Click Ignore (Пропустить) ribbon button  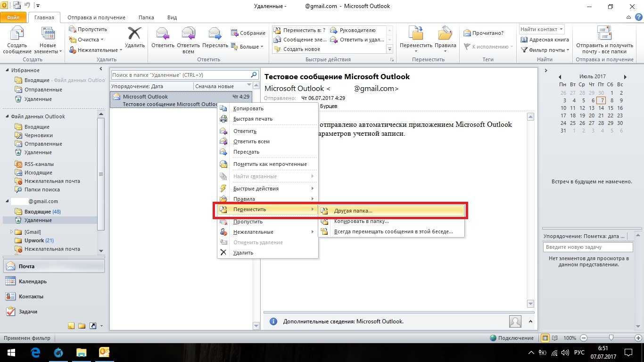pos(88,29)
